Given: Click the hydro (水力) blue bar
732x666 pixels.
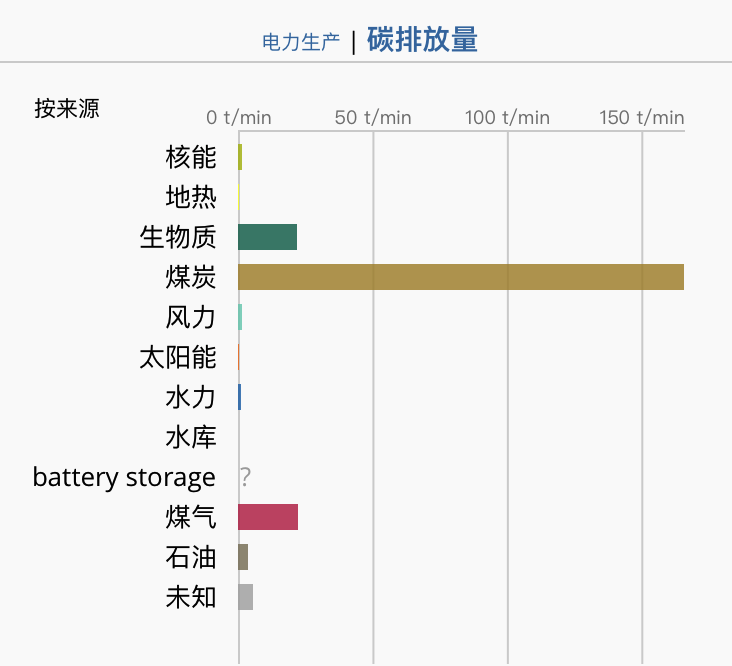Looking at the screenshot, I should point(239,397).
